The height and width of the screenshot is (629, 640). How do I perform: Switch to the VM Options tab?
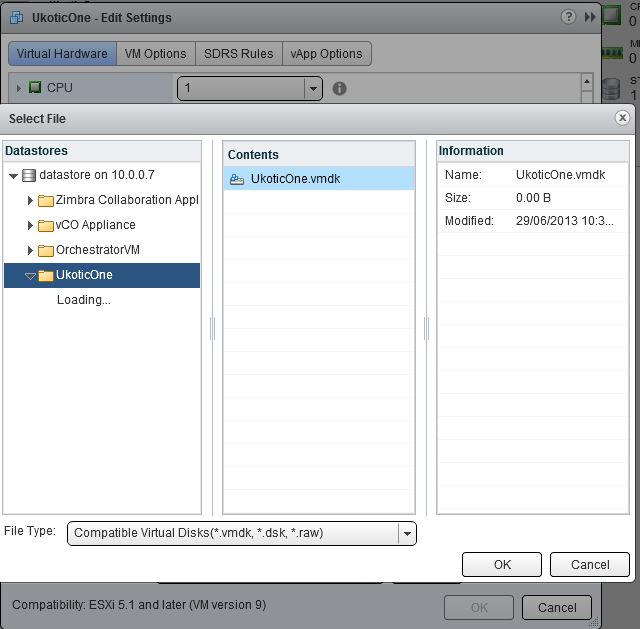[156, 53]
